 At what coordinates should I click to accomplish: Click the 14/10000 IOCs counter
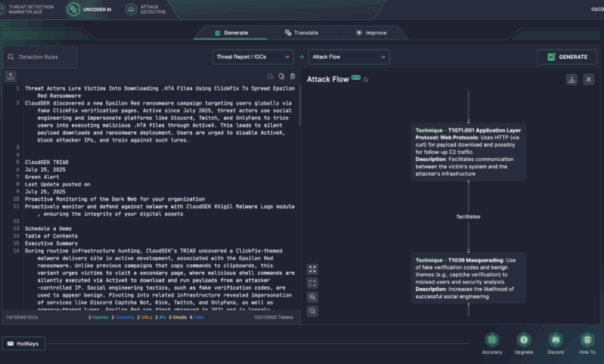(22, 318)
